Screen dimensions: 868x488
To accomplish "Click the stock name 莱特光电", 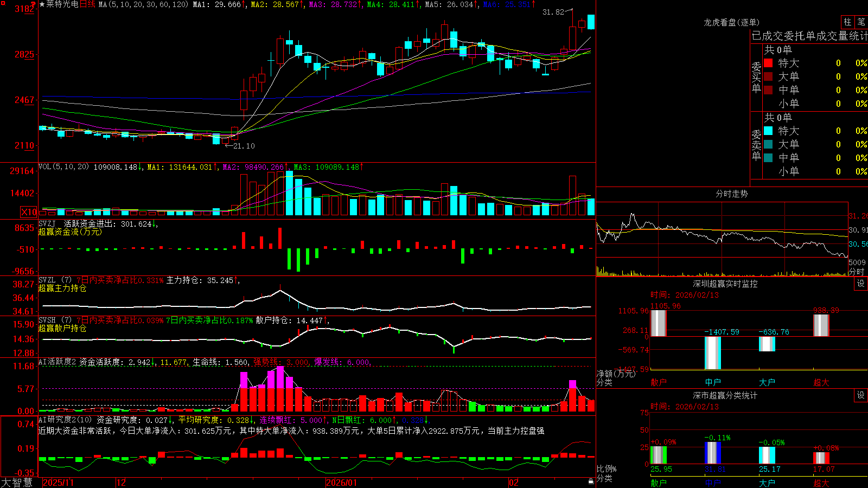I will coord(62,4).
